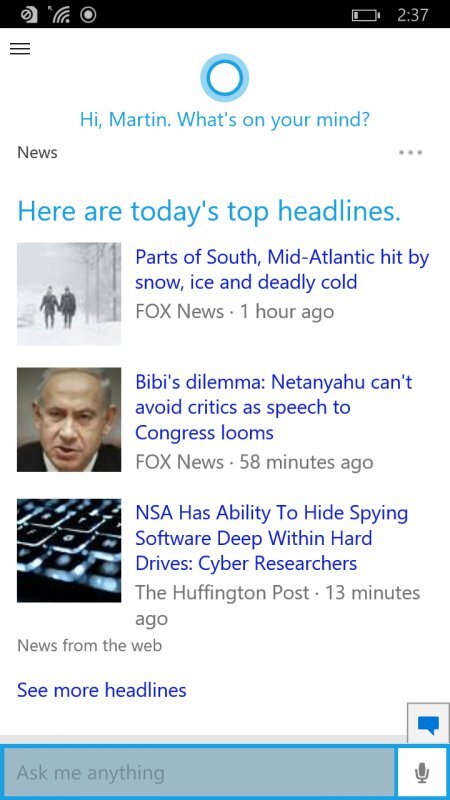
Task: Open the Bibi's dilemma Netanyahu article
Action: pyautogui.click(x=273, y=407)
